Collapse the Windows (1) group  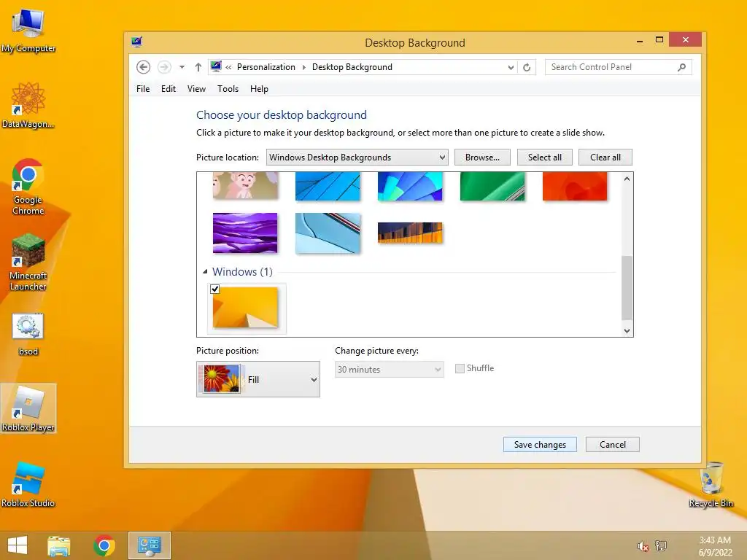point(205,272)
